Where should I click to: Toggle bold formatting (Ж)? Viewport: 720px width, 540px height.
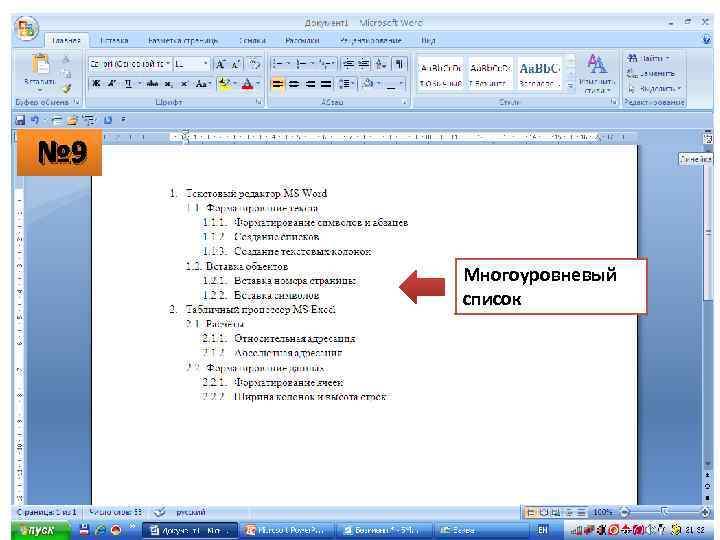pos(96,84)
